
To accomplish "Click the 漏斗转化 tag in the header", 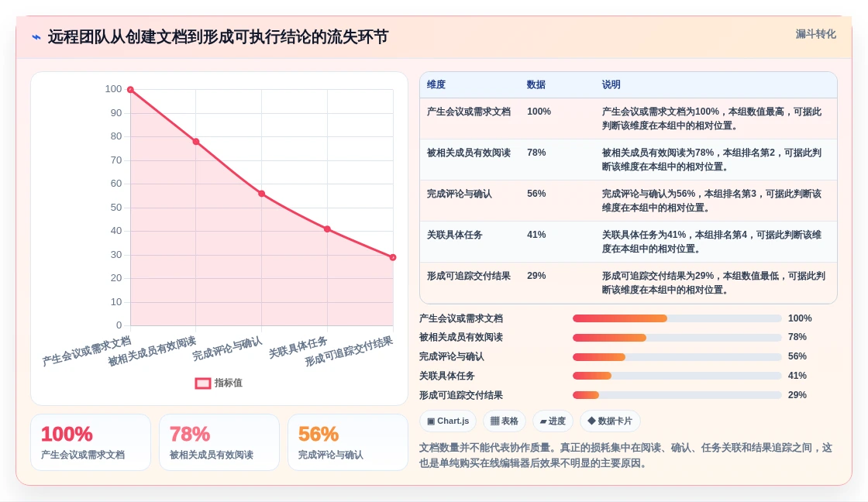I will pos(815,34).
